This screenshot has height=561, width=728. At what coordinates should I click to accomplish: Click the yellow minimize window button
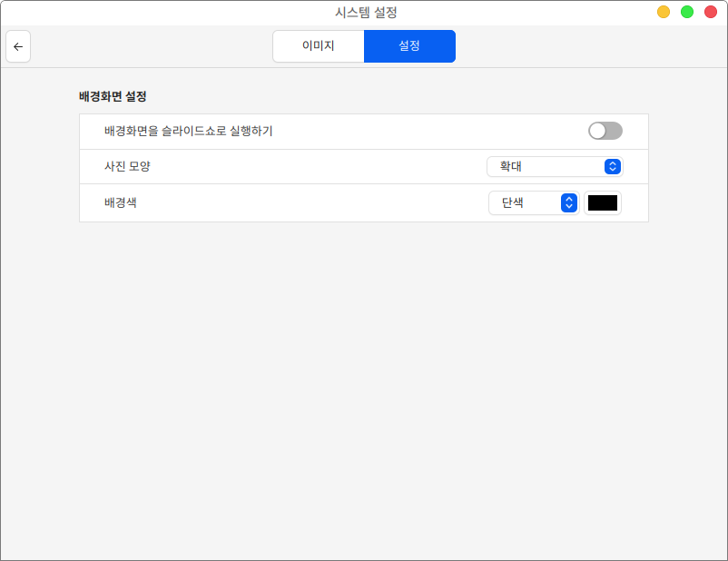tap(664, 12)
